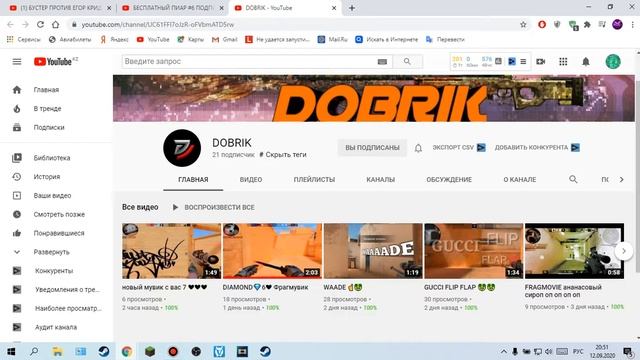Open File Explorer from taskbar
Viewport: 640px width, 360px height.
[x=58, y=351]
